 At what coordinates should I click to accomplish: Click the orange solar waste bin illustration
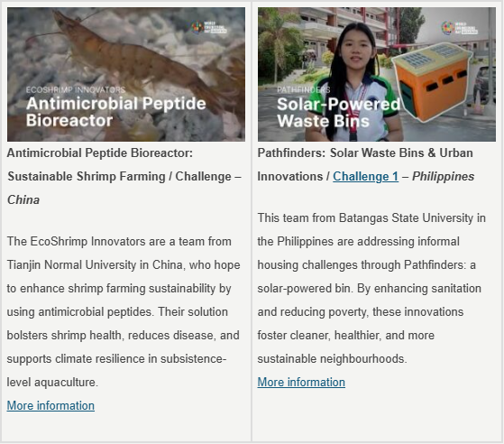(432, 82)
